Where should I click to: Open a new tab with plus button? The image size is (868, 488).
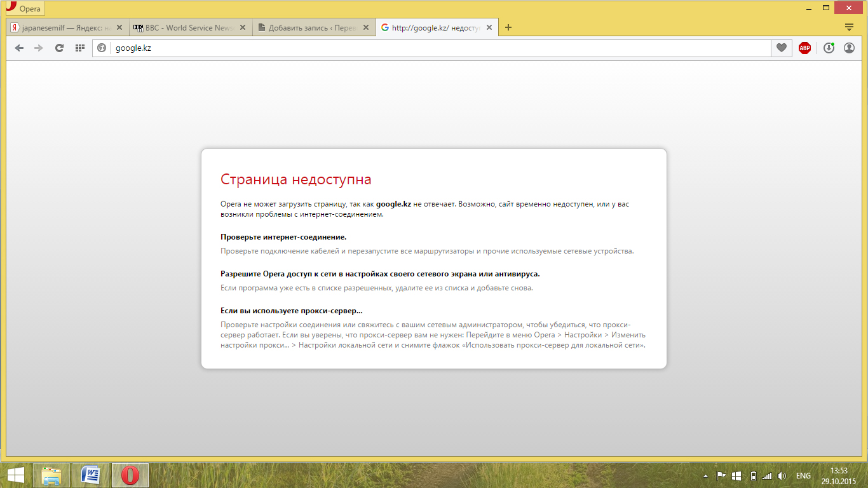click(x=508, y=27)
